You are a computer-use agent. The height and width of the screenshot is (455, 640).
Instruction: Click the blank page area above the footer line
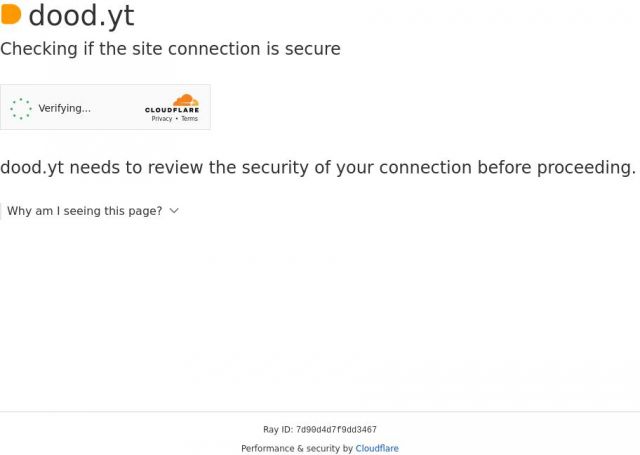tap(320, 320)
